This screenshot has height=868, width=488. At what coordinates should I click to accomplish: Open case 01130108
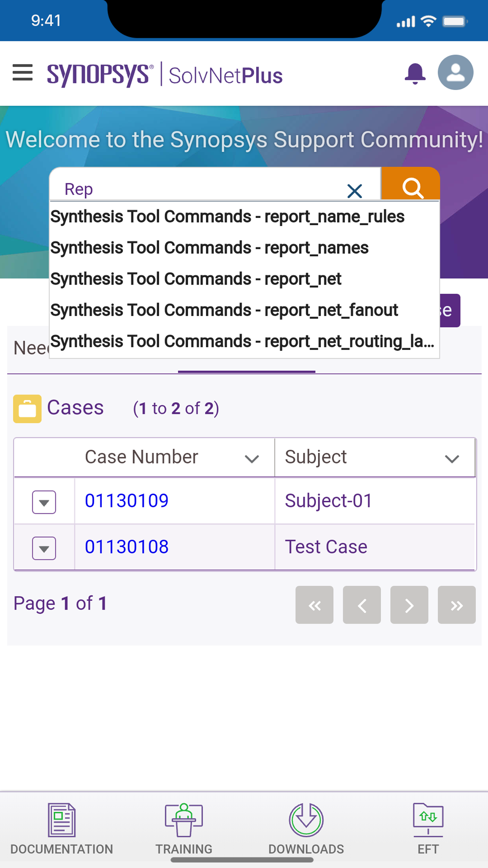127,547
